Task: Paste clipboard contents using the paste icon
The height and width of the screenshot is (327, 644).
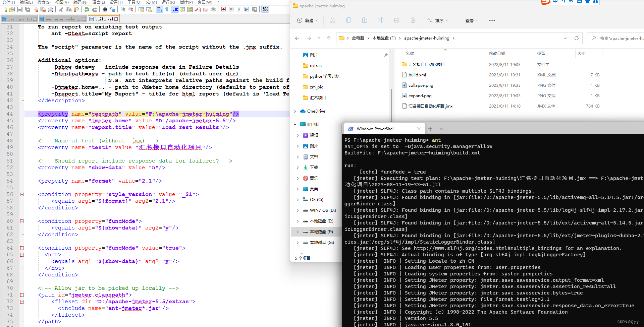Action: (76, 9)
